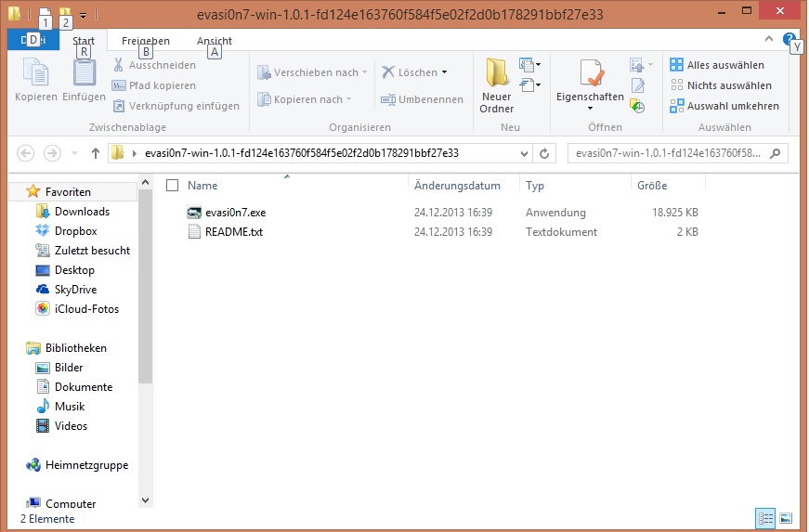The height and width of the screenshot is (532, 809).
Task: Switch to large icons view
Action: [x=785, y=519]
